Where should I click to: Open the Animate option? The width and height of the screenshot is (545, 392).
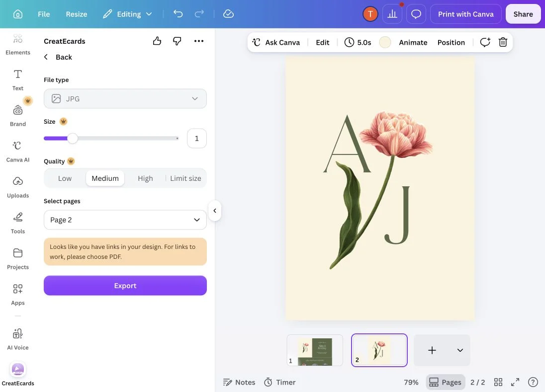(x=413, y=42)
